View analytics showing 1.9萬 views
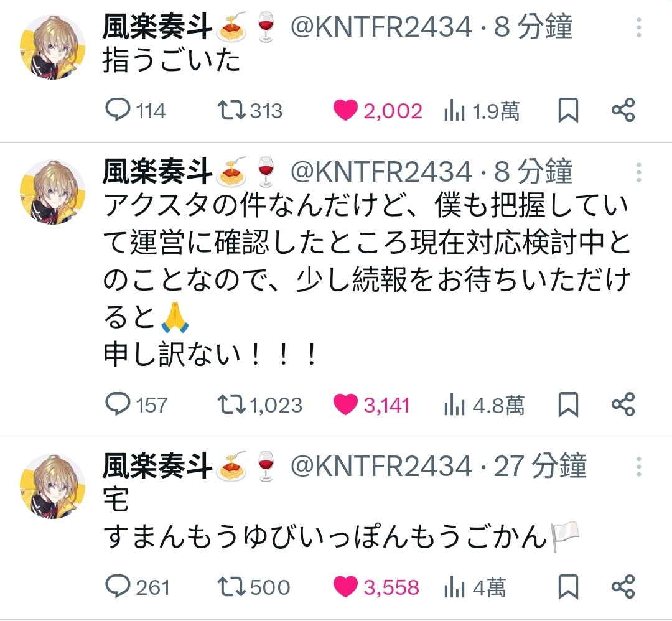 (482, 111)
